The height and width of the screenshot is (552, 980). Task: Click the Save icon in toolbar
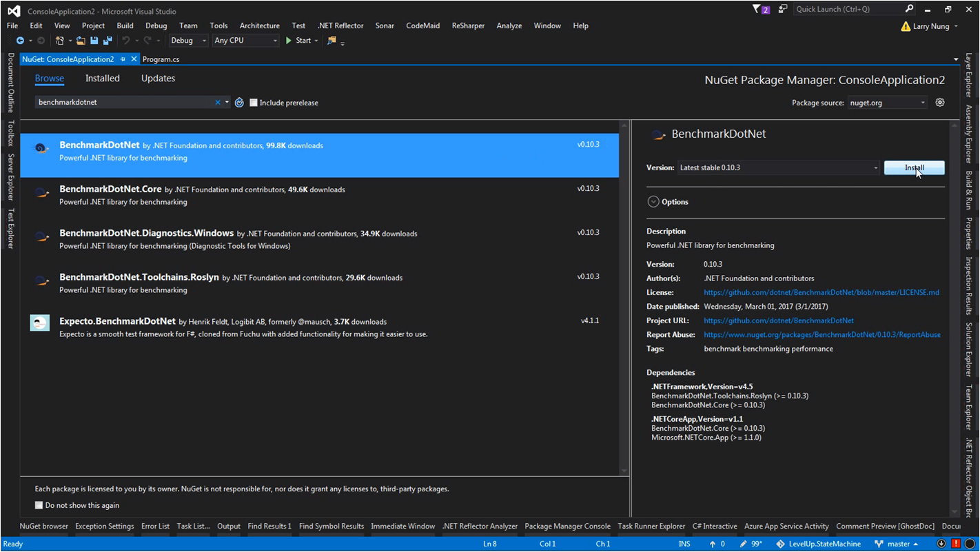click(94, 41)
